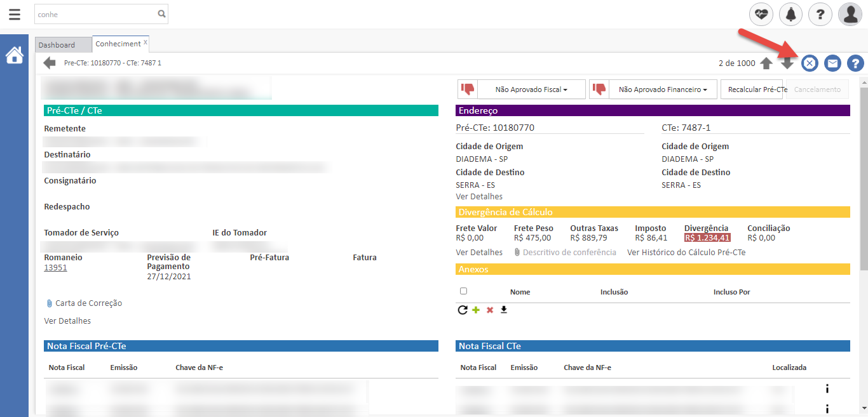Click the home icon in sidebar
The image size is (868, 417).
click(15, 56)
